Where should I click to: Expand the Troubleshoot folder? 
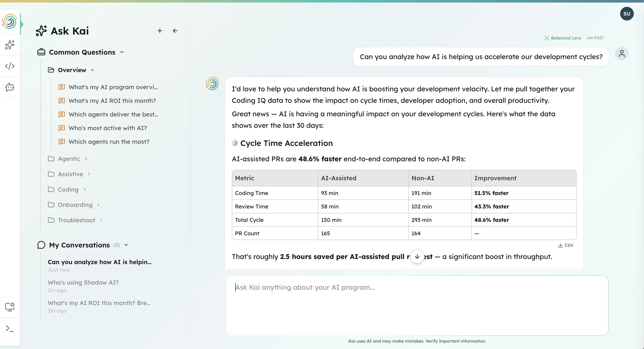(x=101, y=220)
